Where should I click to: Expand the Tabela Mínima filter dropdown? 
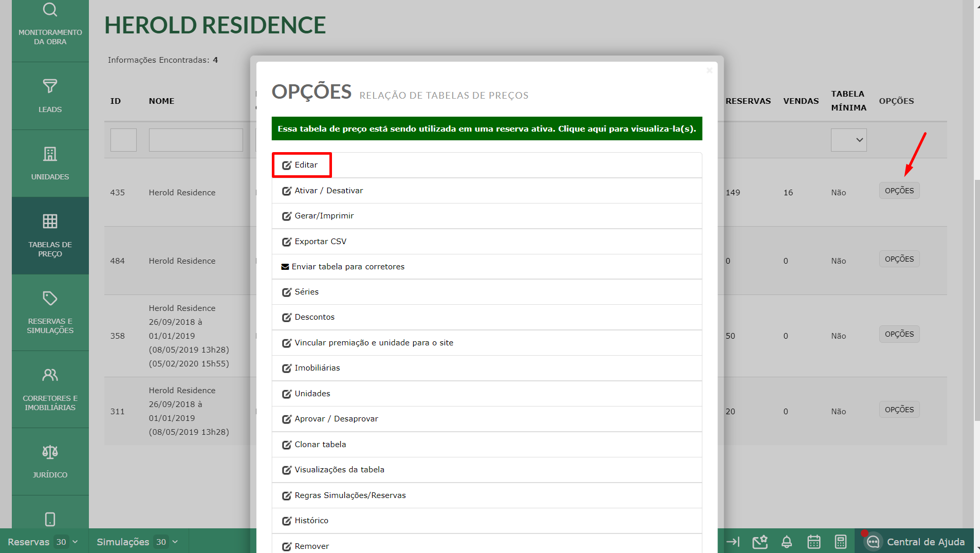pos(848,140)
